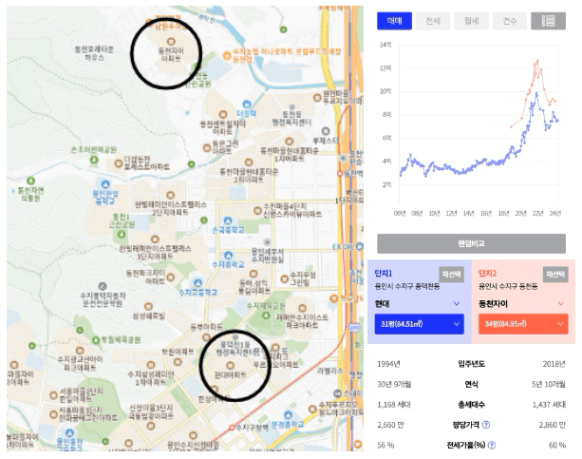The width and height of the screenshot is (582, 459).
Task: Click the 60 % 전세가율 value
Action: [x=557, y=445]
